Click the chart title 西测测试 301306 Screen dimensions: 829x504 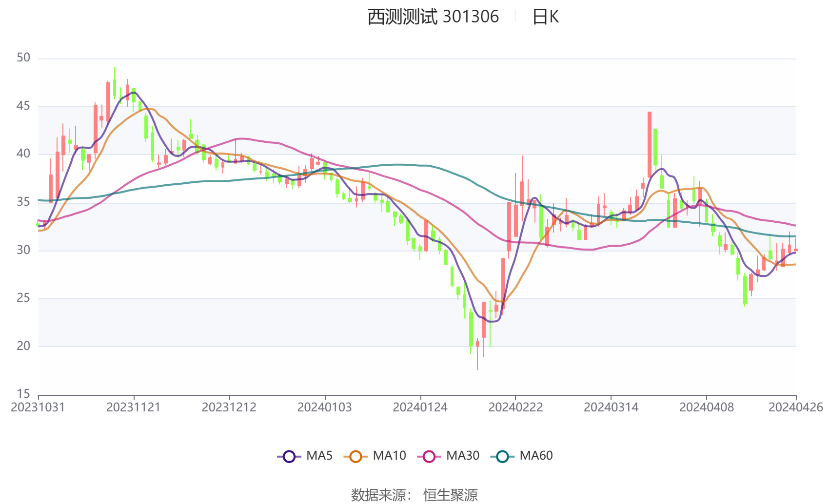[433, 17]
